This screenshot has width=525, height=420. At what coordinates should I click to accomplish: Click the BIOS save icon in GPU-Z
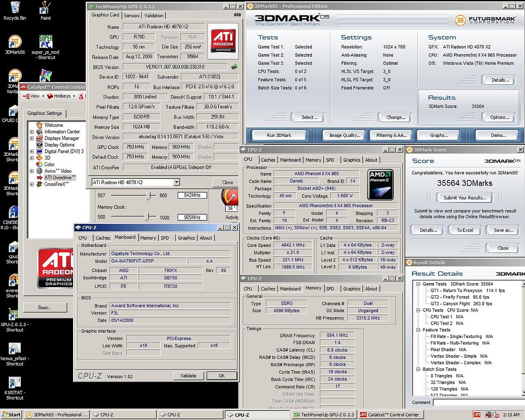point(234,67)
